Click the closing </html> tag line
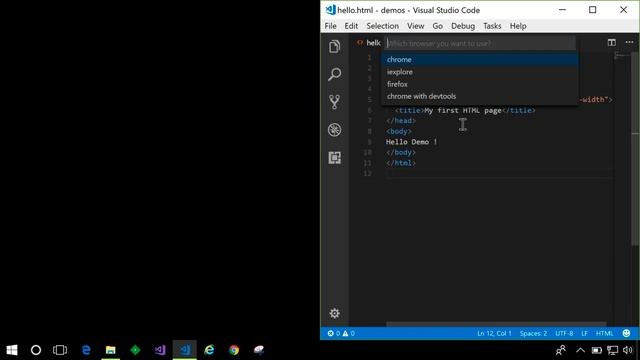 point(401,163)
